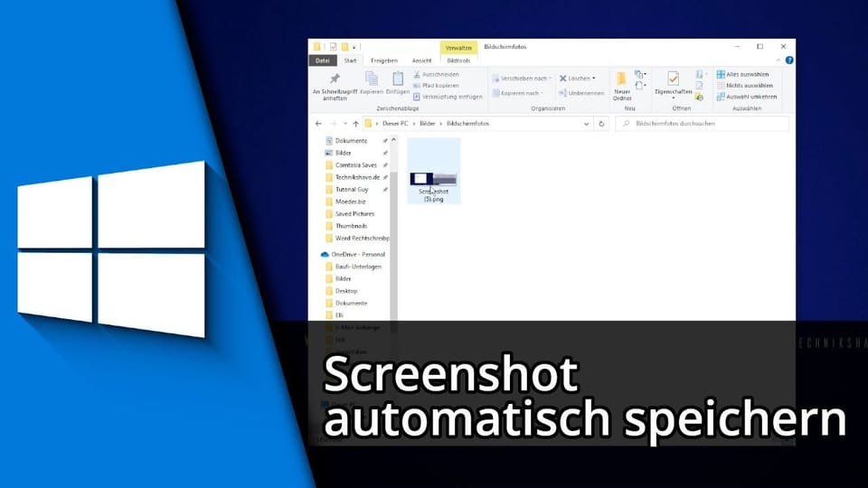The width and height of the screenshot is (868, 488).
Task: Expand the arrow below Eigenschaften
Action: (x=673, y=99)
